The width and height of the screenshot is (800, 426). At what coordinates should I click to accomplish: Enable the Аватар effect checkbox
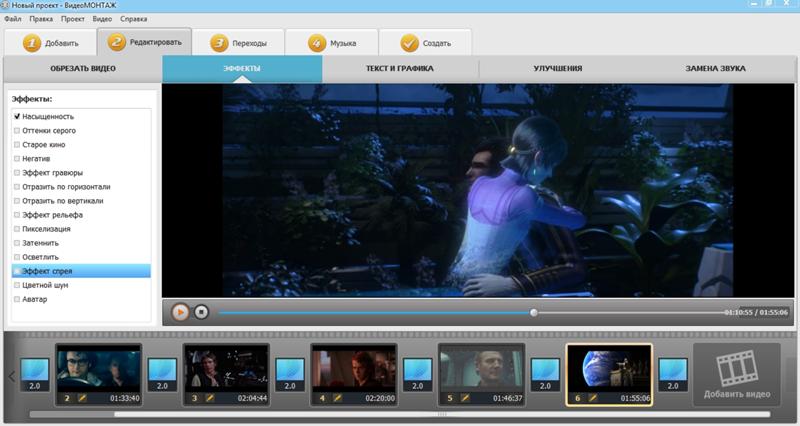point(17,299)
